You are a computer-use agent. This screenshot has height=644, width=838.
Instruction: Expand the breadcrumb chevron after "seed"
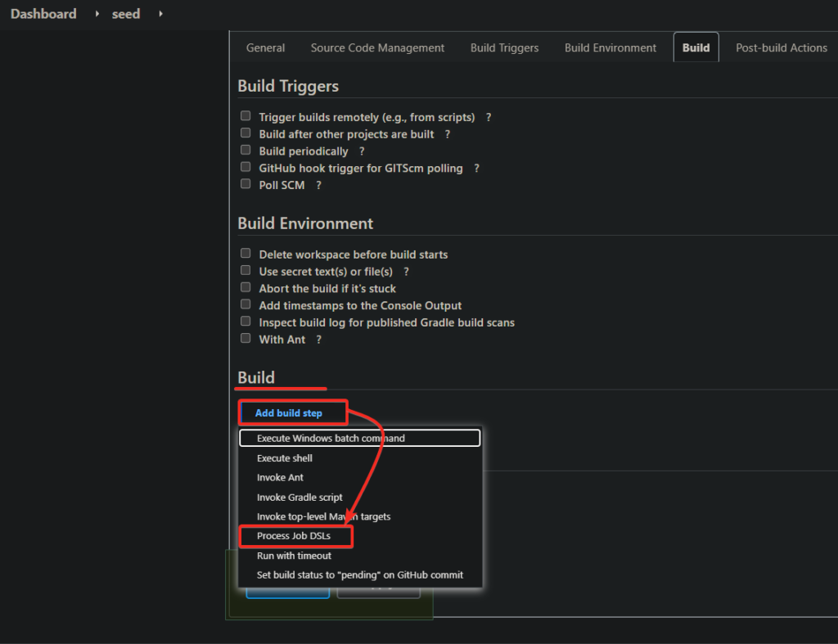coord(161,14)
